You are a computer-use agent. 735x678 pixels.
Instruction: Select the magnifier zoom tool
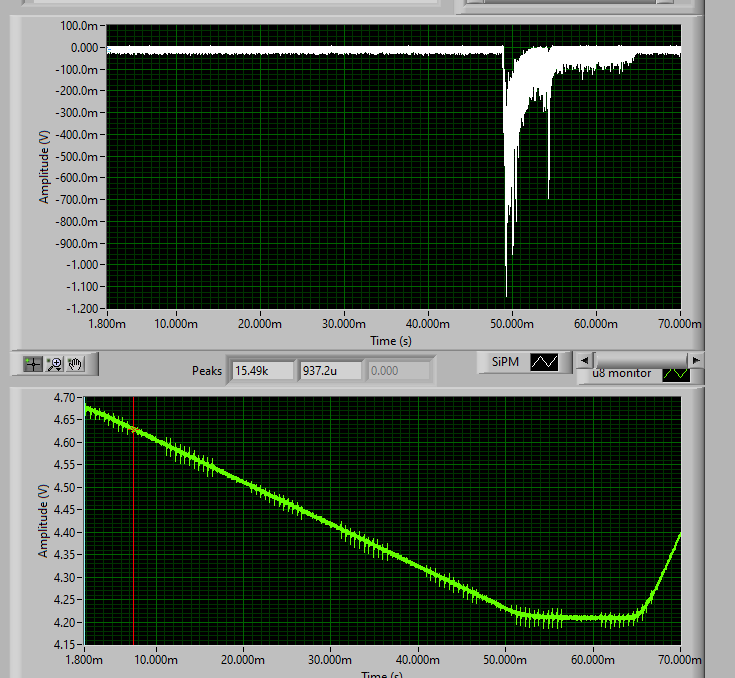[55, 364]
